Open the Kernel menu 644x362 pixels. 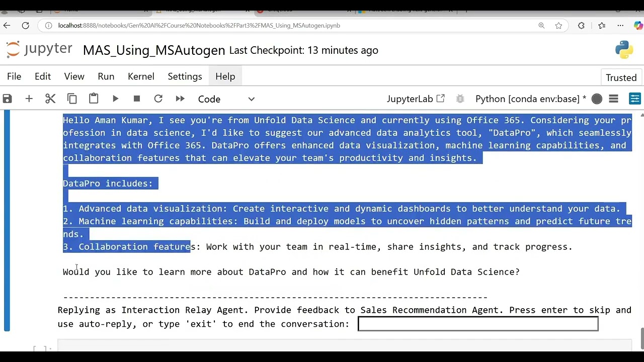(x=141, y=76)
